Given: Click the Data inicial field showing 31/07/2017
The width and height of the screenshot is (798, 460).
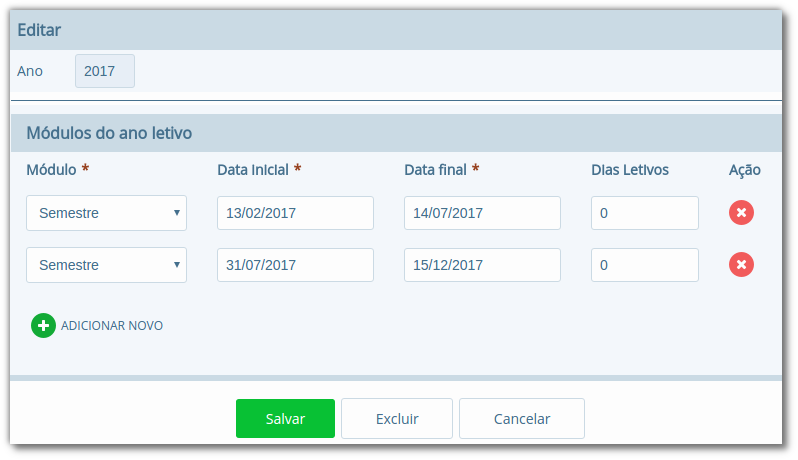Looking at the screenshot, I should [295, 265].
